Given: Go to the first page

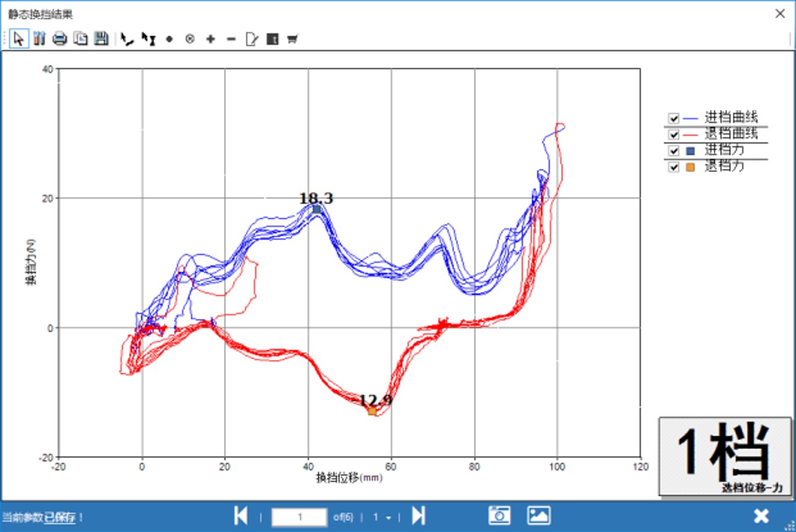Looking at the screenshot, I should click(241, 516).
